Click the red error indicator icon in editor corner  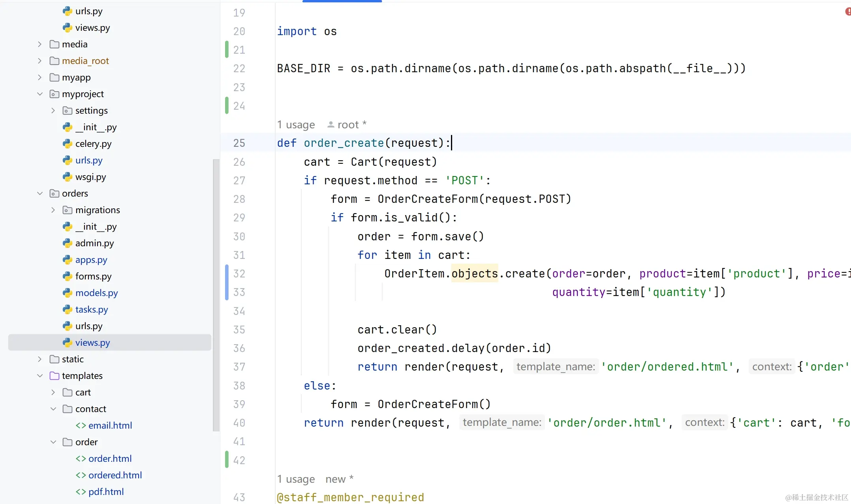[847, 11]
